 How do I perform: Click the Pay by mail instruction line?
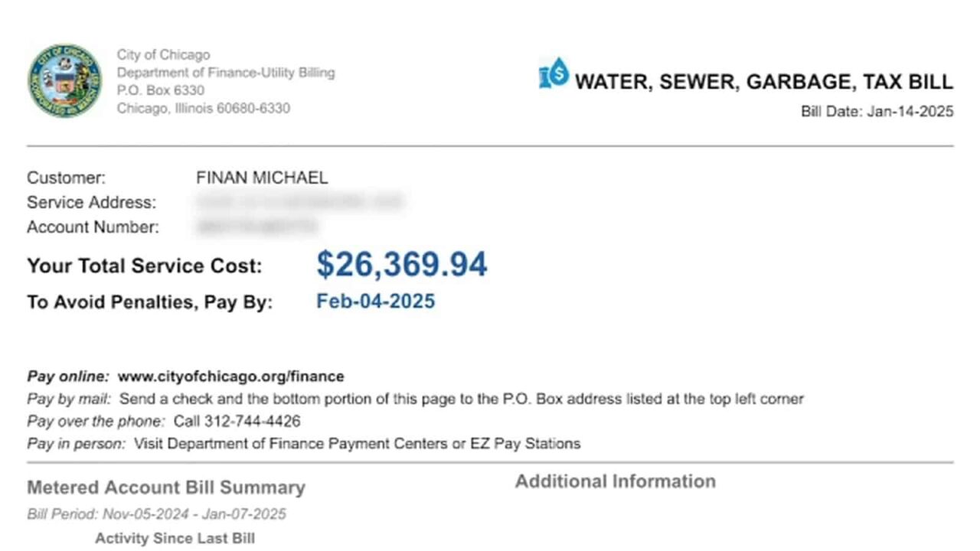tap(416, 399)
